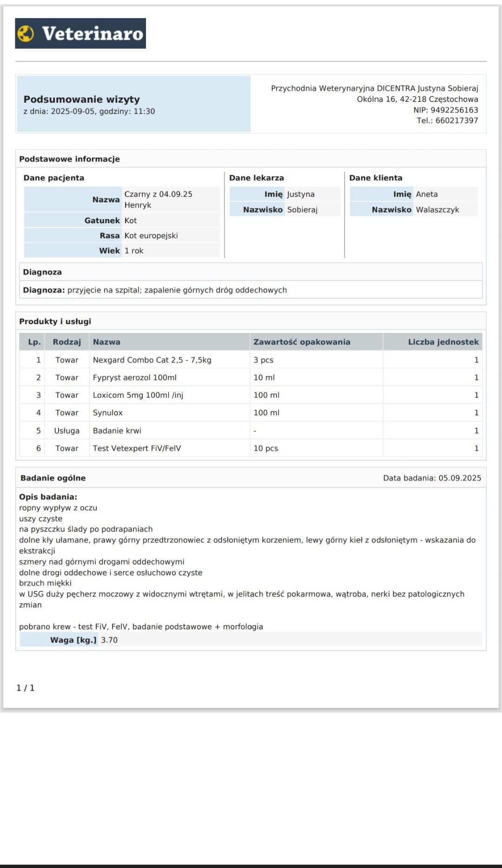This screenshot has height=868, width=502.
Task: Click 'Rodzaj' column header
Action: pos(67,342)
